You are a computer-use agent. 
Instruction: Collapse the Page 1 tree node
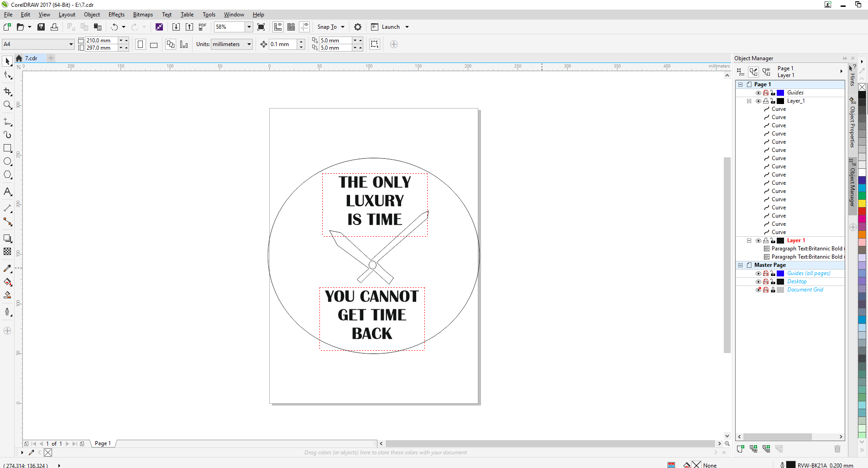click(741, 84)
